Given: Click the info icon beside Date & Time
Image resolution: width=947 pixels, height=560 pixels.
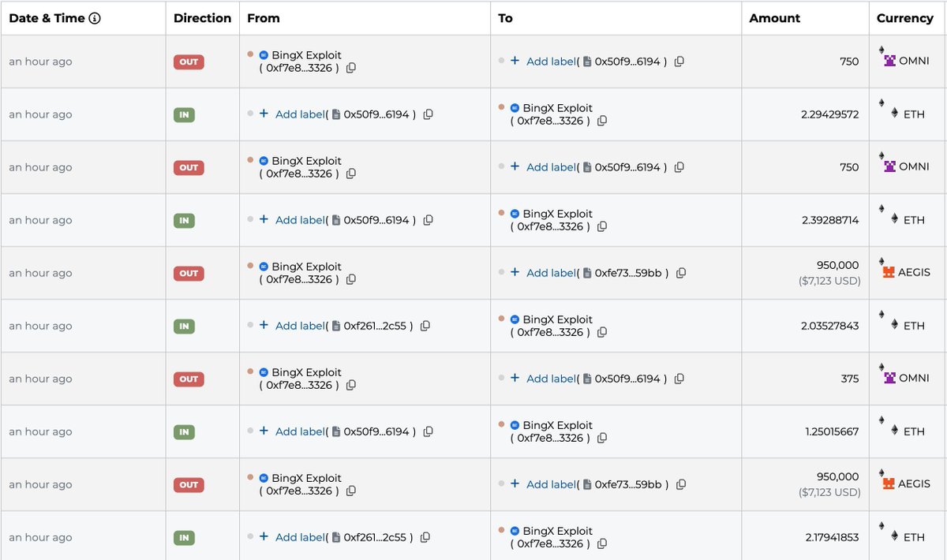Looking at the screenshot, I should click(95, 18).
